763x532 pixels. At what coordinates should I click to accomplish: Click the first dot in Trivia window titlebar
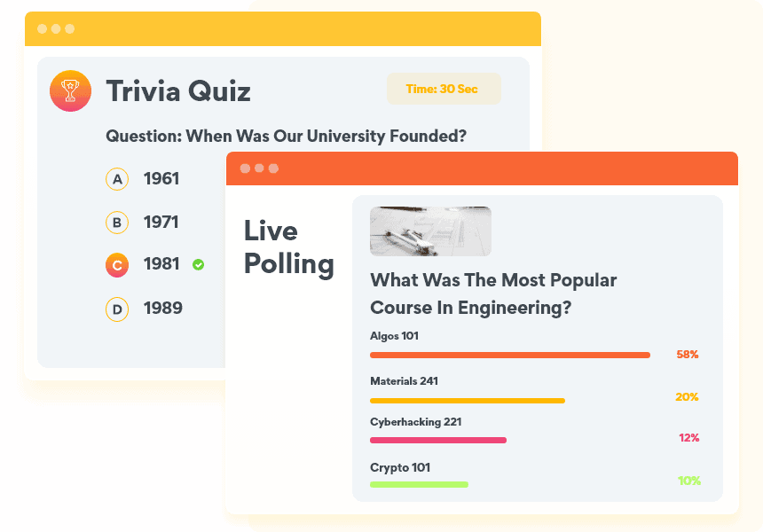[x=42, y=28]
